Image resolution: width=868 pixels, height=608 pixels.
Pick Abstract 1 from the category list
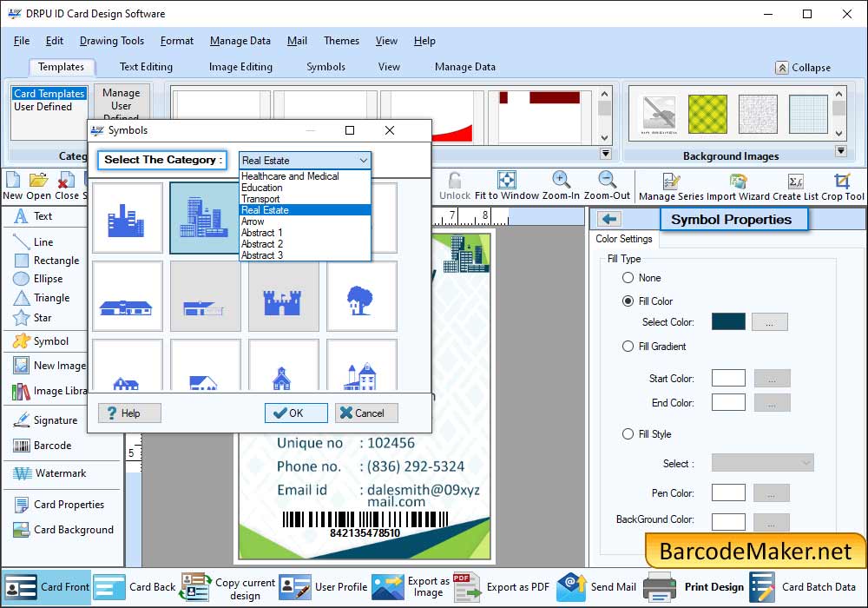coord(305,233)
